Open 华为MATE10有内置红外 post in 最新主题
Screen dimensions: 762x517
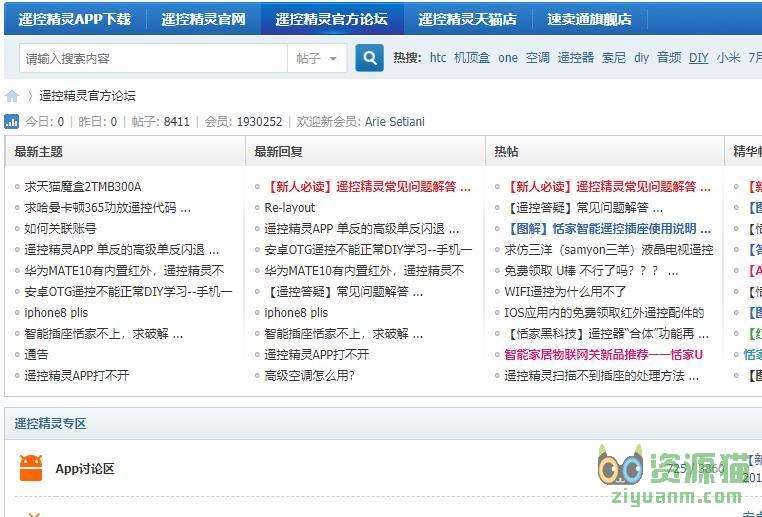124,270
